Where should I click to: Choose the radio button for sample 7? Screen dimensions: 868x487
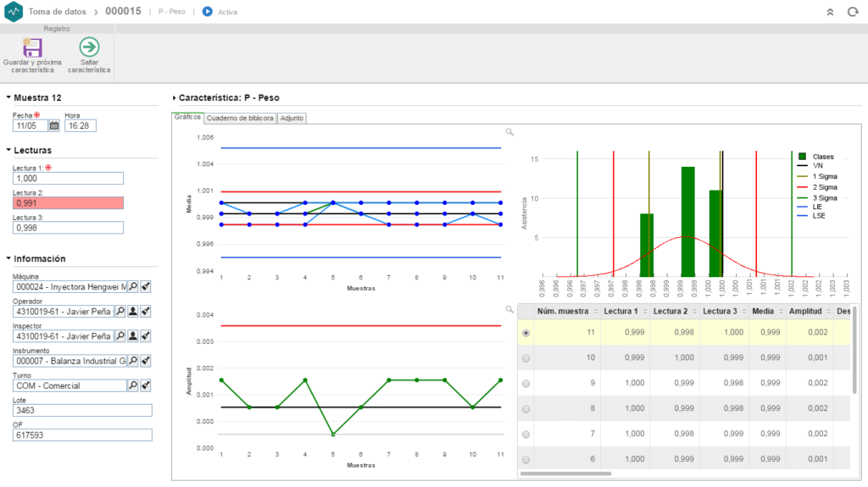click(526, 434)
